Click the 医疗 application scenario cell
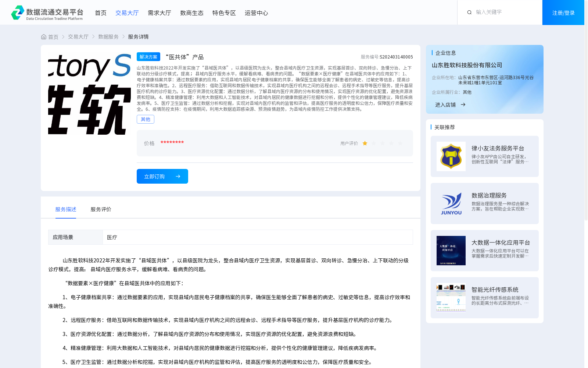Viewport: 588px width, 368px height. pos(258,237)
